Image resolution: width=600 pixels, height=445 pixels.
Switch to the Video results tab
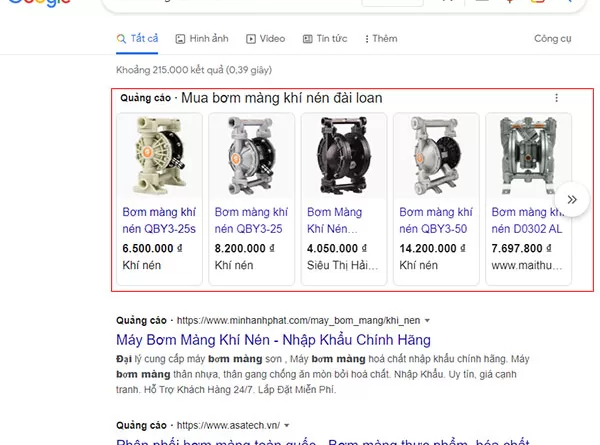[x=265, y=39]
